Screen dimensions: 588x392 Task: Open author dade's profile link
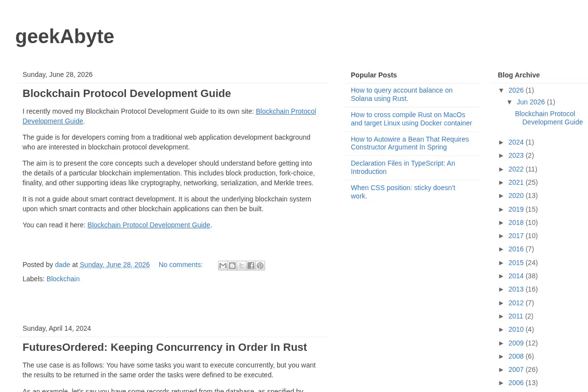[x=63, y=265]
